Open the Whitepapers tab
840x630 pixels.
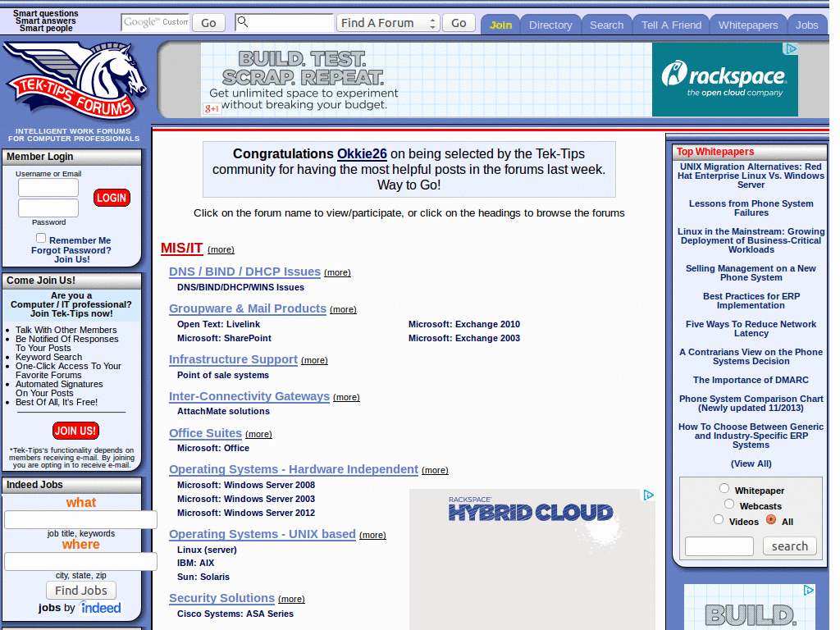click(x=748, y=25)
